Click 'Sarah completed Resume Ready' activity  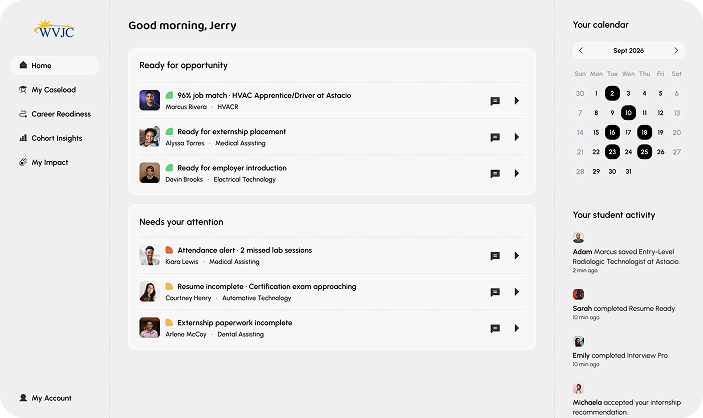point(624,309)
